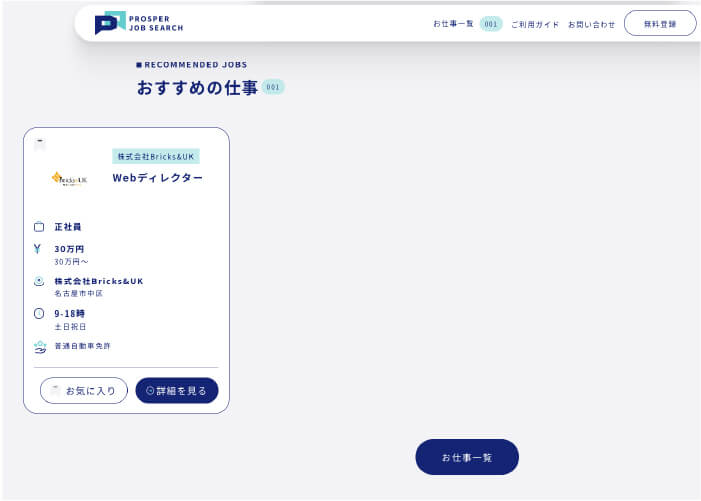Open お問い合わせ in the header navigation
The height and width of the screenshot is (501, 701).
tap(591, 25)
